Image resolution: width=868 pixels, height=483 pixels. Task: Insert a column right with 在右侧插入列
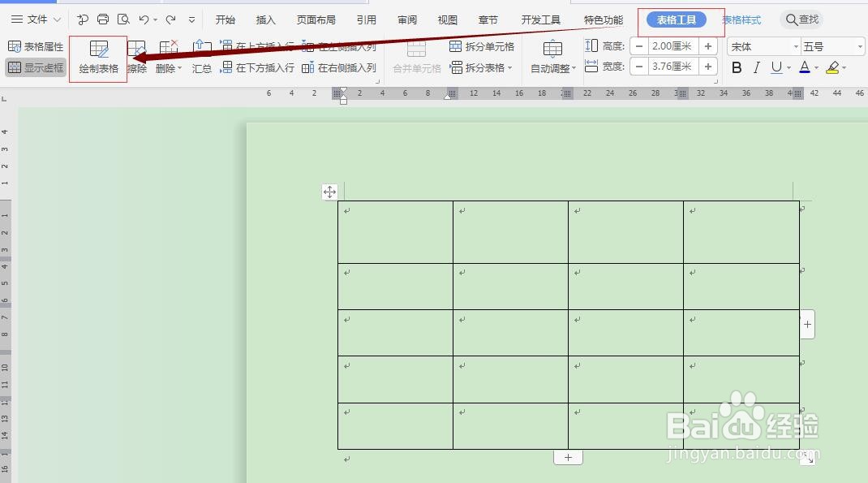click(341, 68)
